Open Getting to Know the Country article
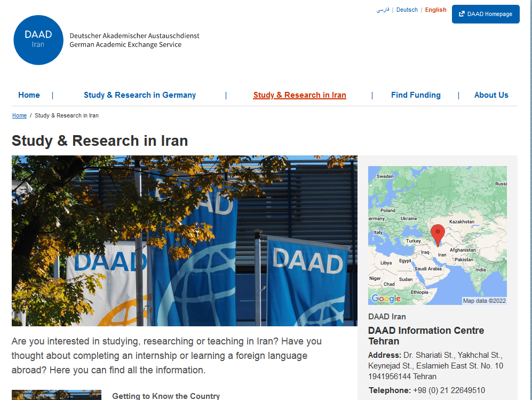This screenshot has width=532, height=400. pyautogui.click(x=165, y=395)
